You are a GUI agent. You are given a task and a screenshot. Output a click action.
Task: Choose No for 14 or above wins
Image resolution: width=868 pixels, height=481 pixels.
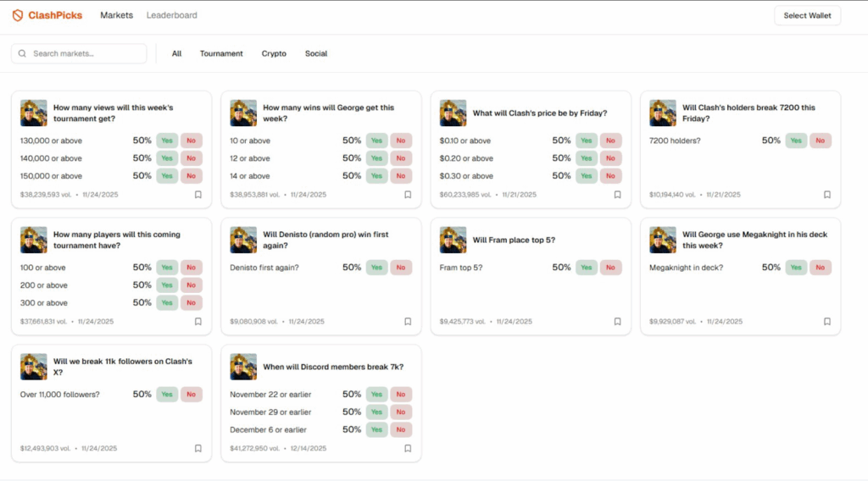tap(401, 176)
